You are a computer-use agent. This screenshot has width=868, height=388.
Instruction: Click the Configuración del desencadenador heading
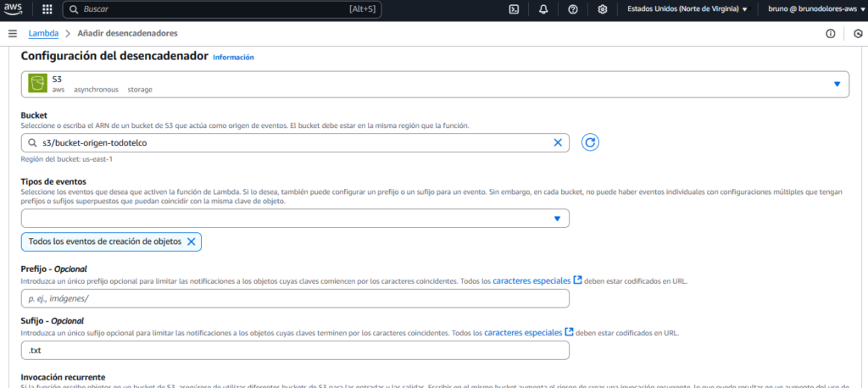point(114,56)
